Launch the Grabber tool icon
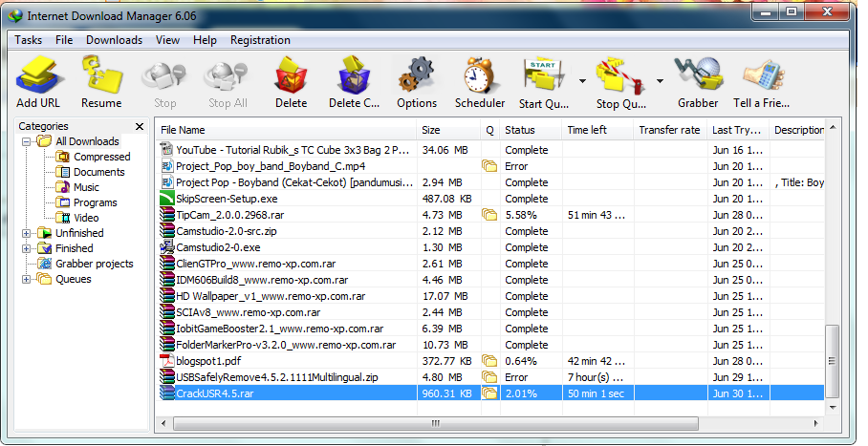Viewport: 868px width, 446px height. (x=698, y=74)
